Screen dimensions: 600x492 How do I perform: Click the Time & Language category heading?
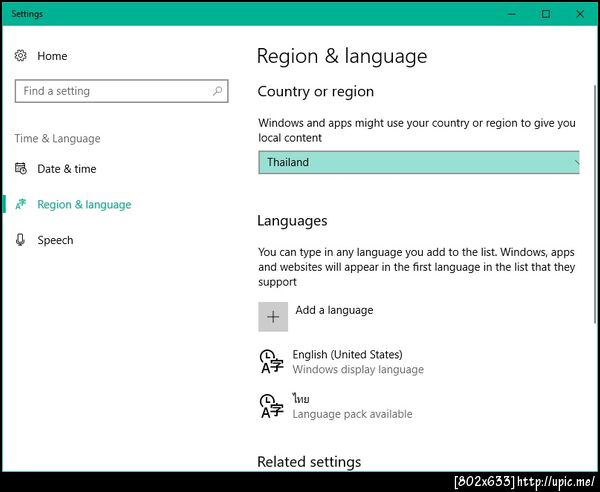[x=57, y=138]
